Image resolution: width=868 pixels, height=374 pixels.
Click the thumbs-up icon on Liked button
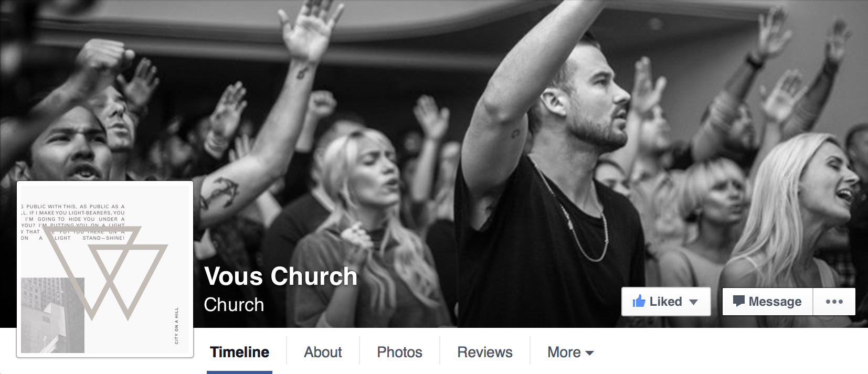[639, 301]
